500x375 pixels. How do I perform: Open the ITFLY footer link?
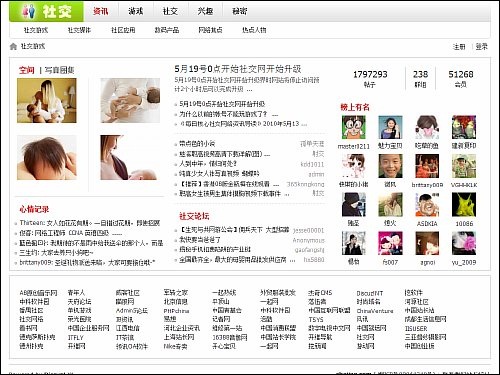tap(76, 337)
